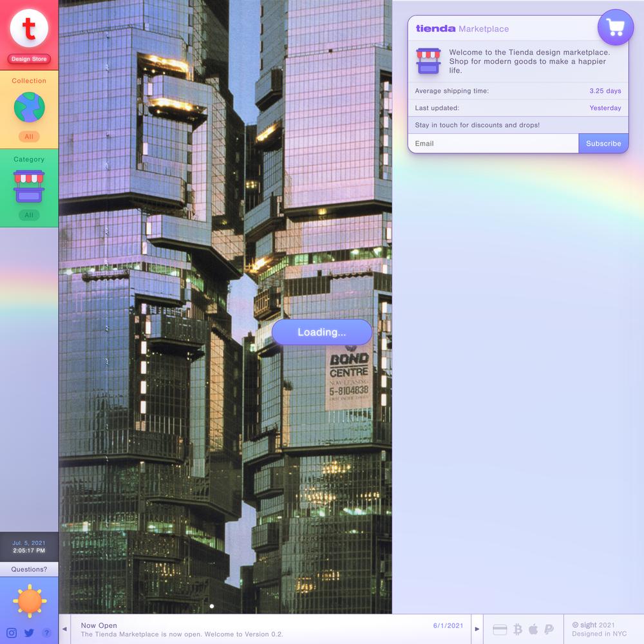Focus the Email input field

tap(493, 144)
